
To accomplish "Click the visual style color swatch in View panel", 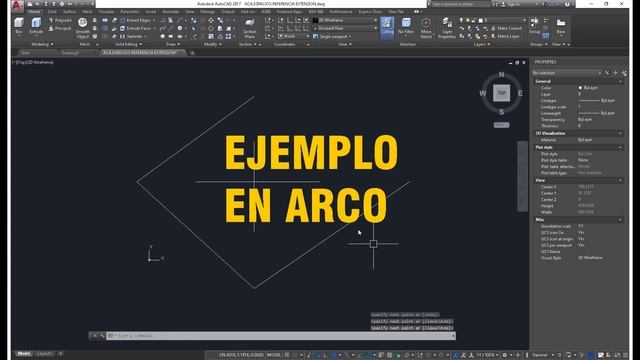I will point(316,20).
